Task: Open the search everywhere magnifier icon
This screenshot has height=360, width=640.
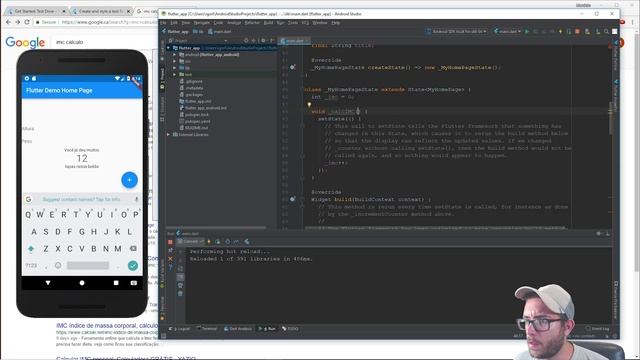Action: pos(606,31)
